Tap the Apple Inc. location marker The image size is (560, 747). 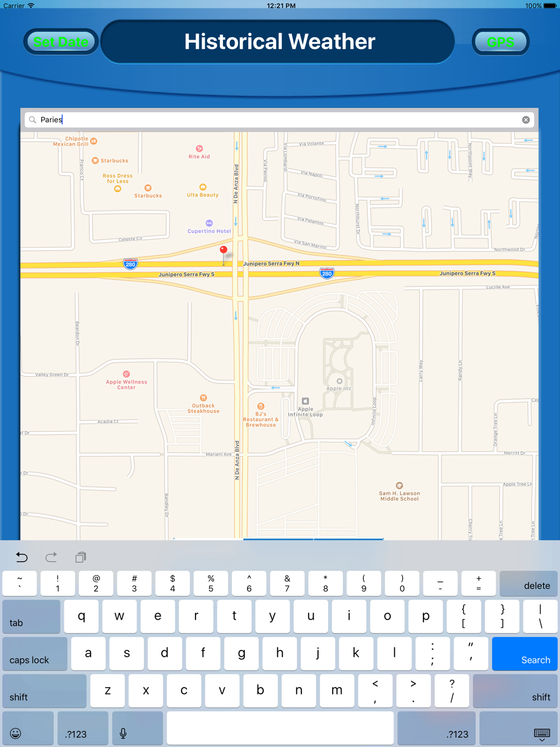tap(339, 381)
